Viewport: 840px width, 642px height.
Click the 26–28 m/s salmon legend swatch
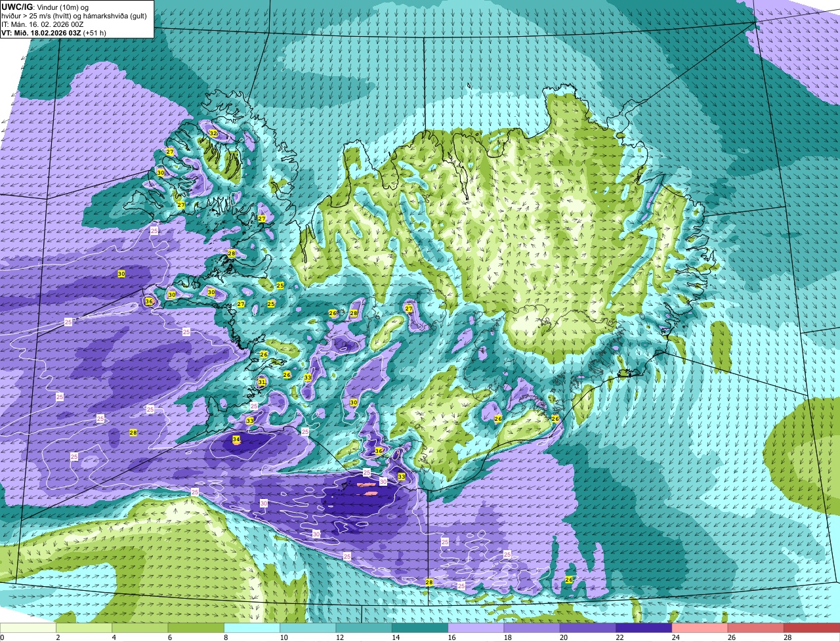(x=756, y=628)
